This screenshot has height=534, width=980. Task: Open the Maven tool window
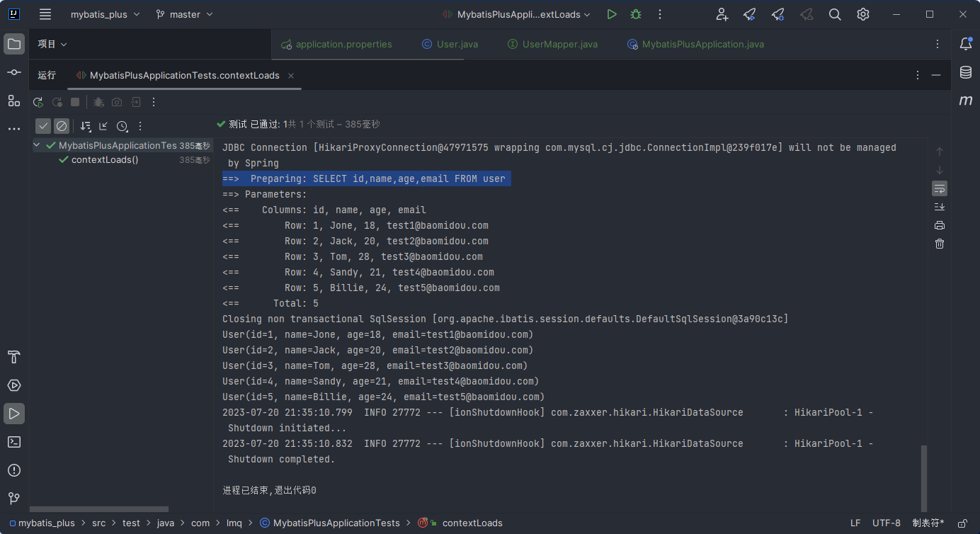click(x=966, y=101)
